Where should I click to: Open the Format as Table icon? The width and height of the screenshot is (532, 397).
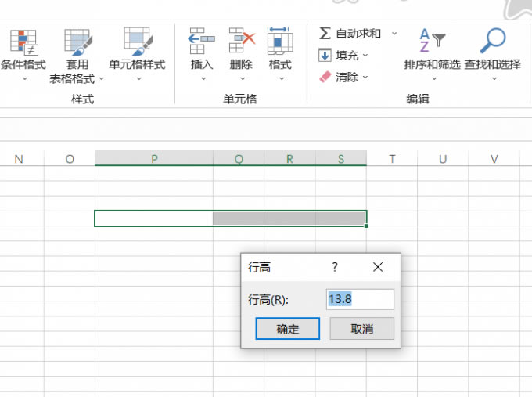pyautogui.click(x=77, y=42)
